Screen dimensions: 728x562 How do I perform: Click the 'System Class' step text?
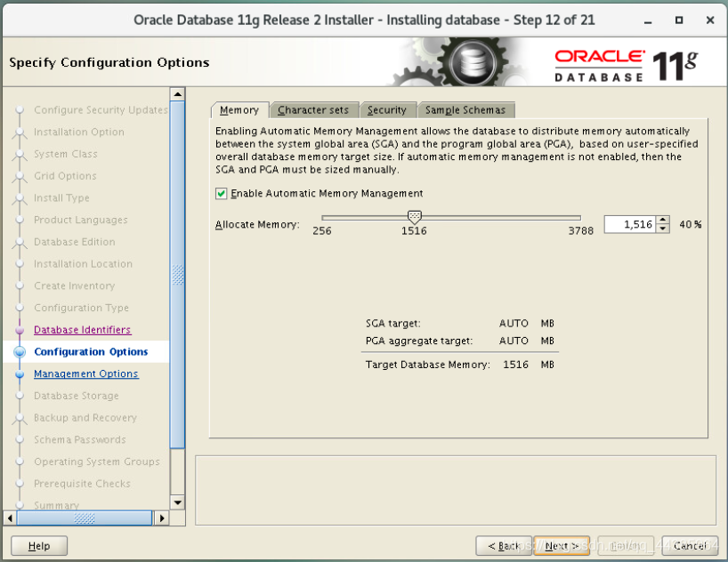(66, 154)
